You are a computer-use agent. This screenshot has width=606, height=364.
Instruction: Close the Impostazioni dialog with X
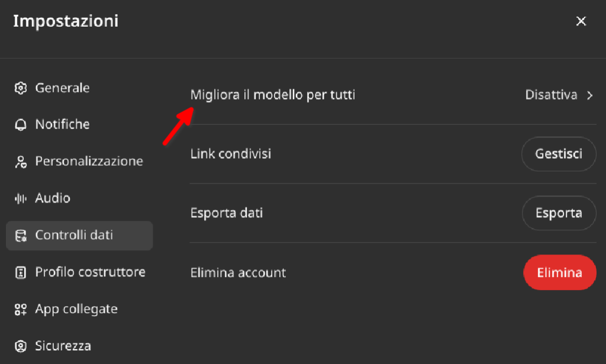pos(581,21)
